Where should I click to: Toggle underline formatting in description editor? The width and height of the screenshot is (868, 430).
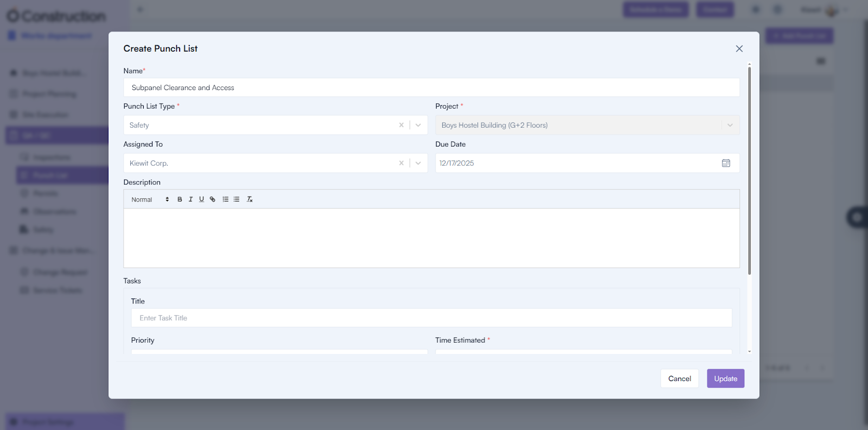(x=201, y=199)
